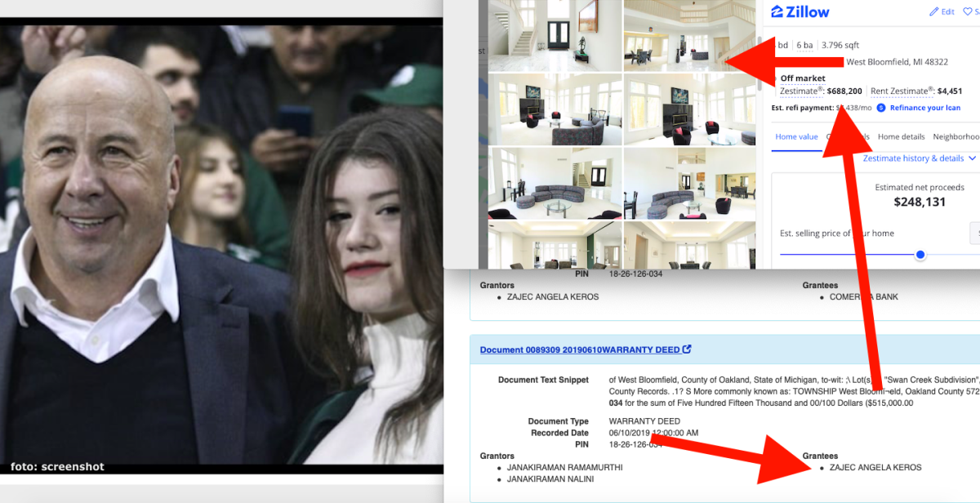Viewport: 980px width, 503px height.
Task: Click grantee "ZAJEC ANGELA KEROS" in warranty deed
Action: [x=875, y=468]
